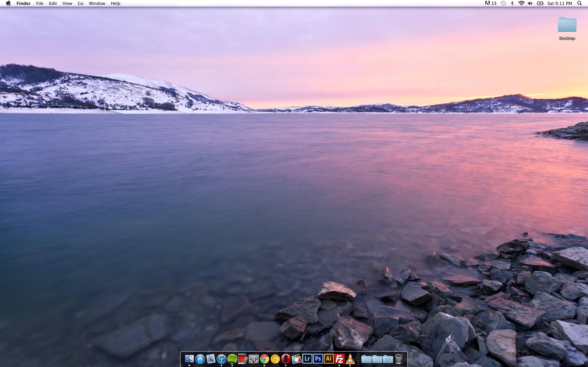Image resolution: width=588 pixels, height=367 pixels.
Task: Click the Spotlight search magnifier
Action: tap(579, 3)
